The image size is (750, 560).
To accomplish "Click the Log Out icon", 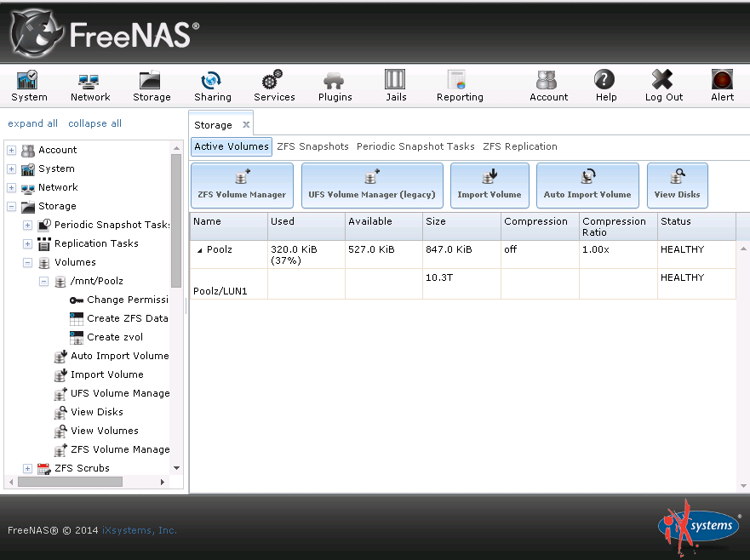I will click(663, 86).
